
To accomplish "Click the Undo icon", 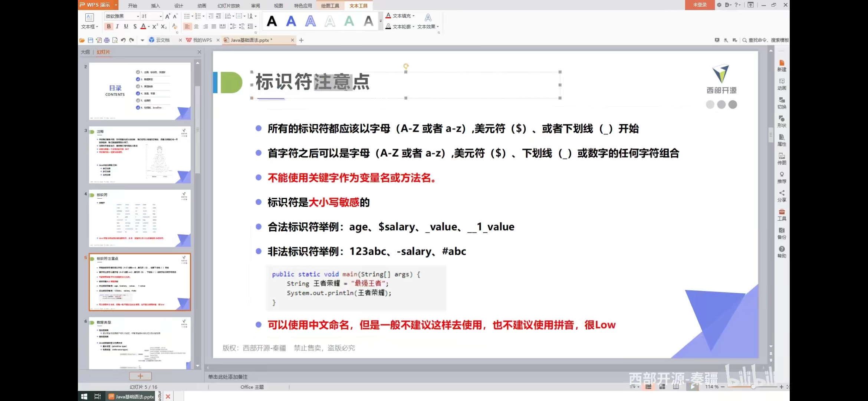I will point(123,40).
